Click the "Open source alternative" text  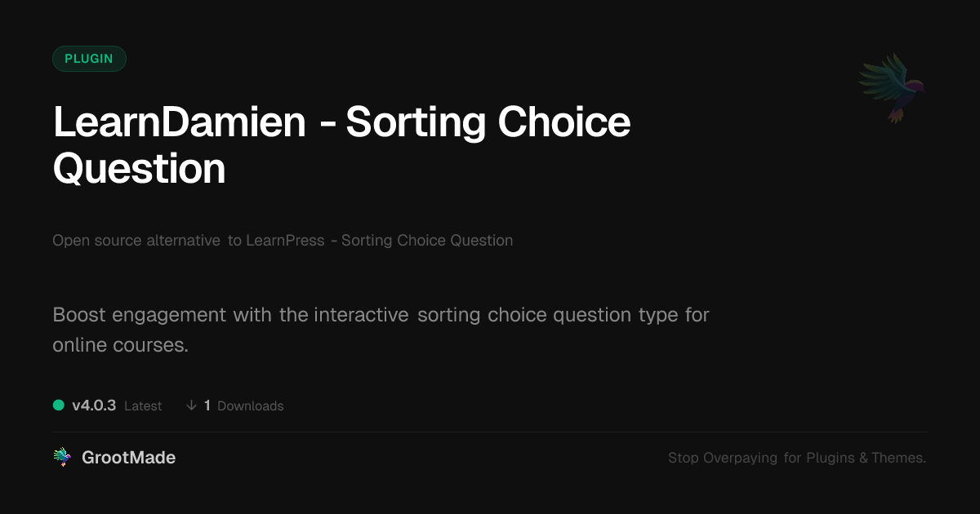tap(136, 241)
